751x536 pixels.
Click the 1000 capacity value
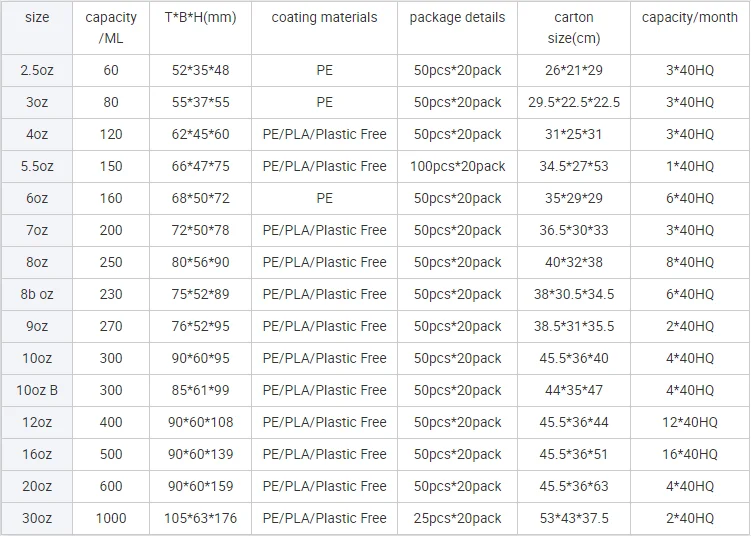tap(111, 518)
